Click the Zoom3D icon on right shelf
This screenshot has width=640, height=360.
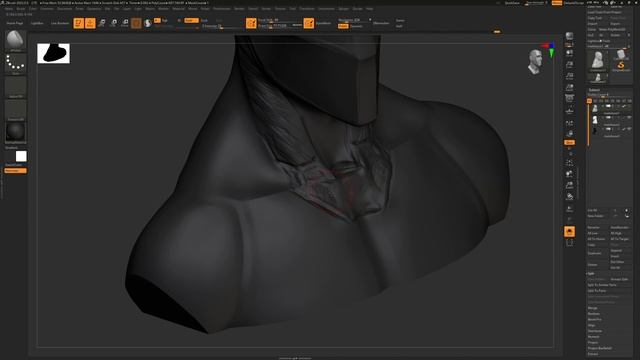tap(569, 185)
